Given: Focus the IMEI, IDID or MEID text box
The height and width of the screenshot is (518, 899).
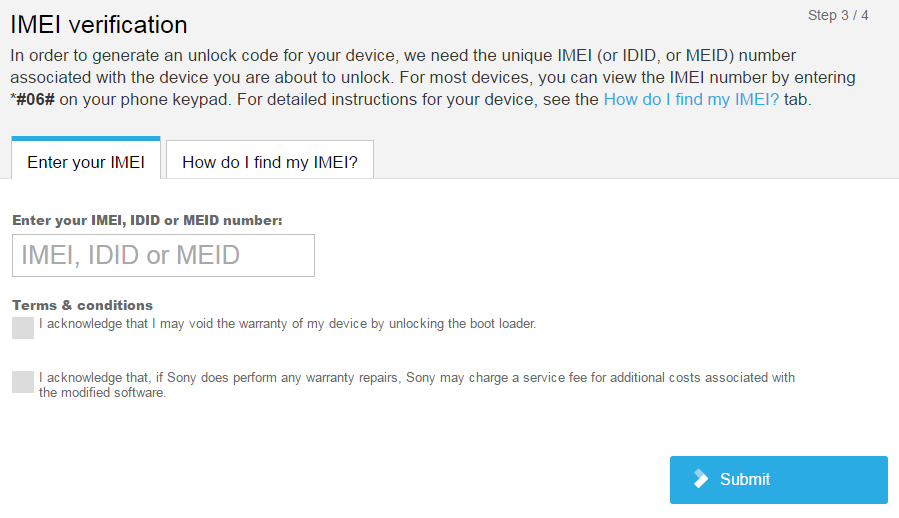Looking at the screenshot, I should pyautogui.click(x=163, y=255).
